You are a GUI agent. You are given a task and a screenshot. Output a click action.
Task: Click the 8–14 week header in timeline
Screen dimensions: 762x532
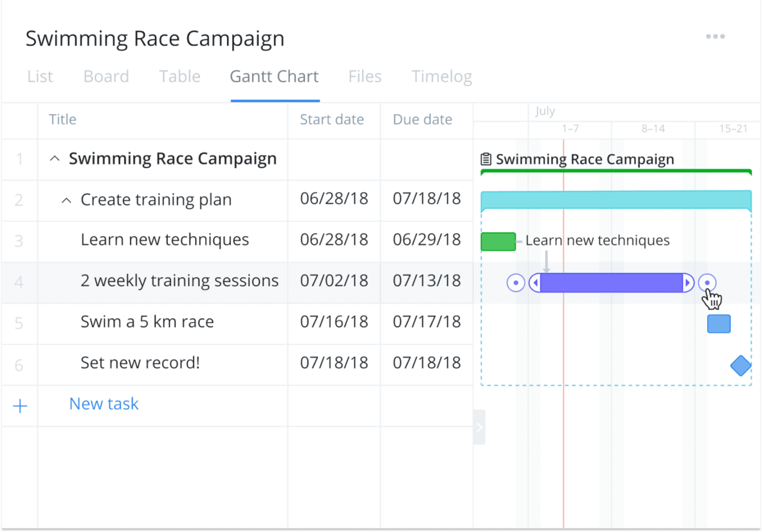[x=653, y=129]
